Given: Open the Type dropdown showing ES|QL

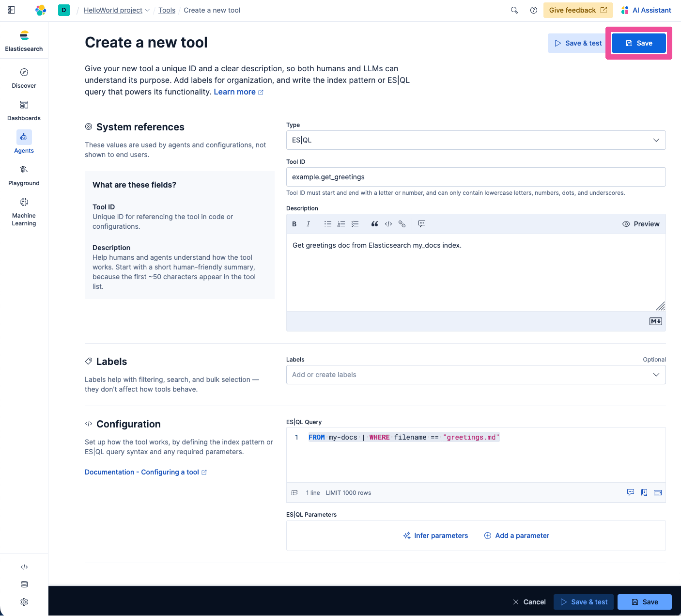Looking at the screenshot, I should click(x=656, y=140).
